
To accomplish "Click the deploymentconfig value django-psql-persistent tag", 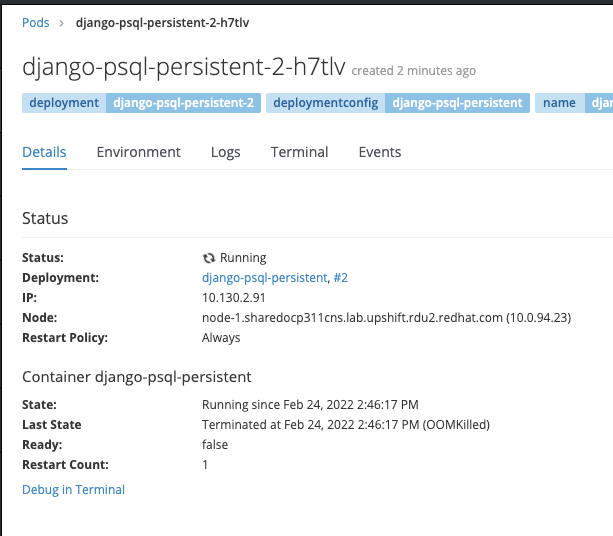I will pyautogui.click(x=456, y=102).
